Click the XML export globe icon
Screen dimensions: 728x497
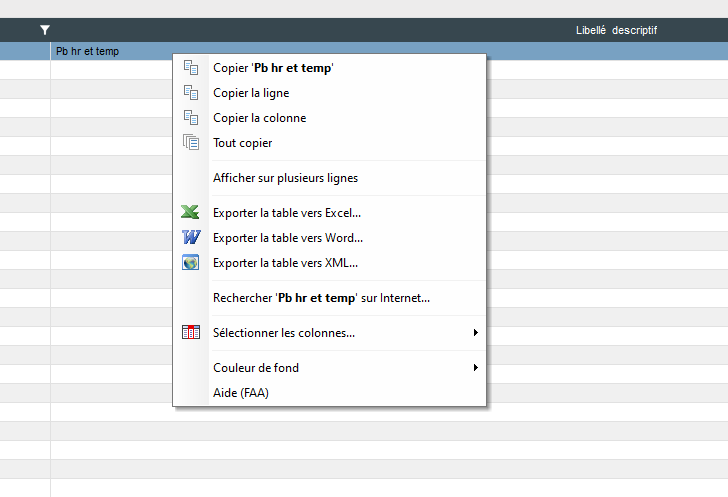coord(190,263)
